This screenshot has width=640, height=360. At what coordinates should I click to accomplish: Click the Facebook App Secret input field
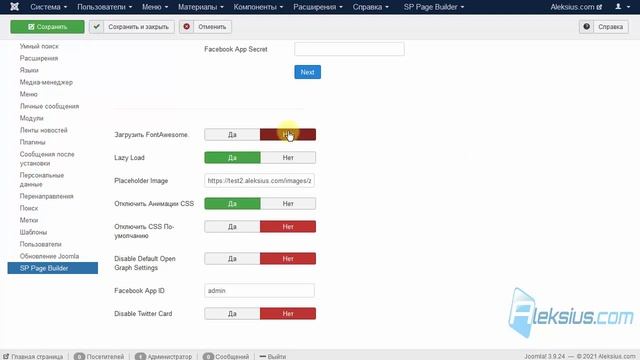click(349, 49)
